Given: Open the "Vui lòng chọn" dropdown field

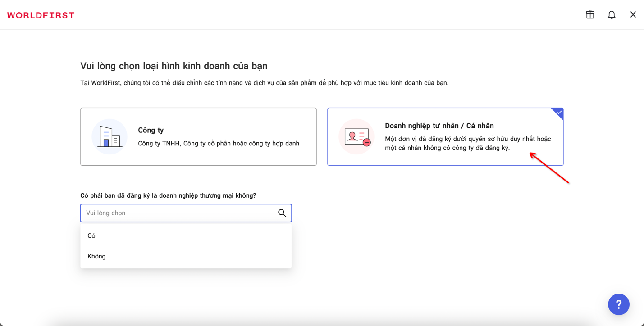Looking at the screenshot, I should (180, 213).
